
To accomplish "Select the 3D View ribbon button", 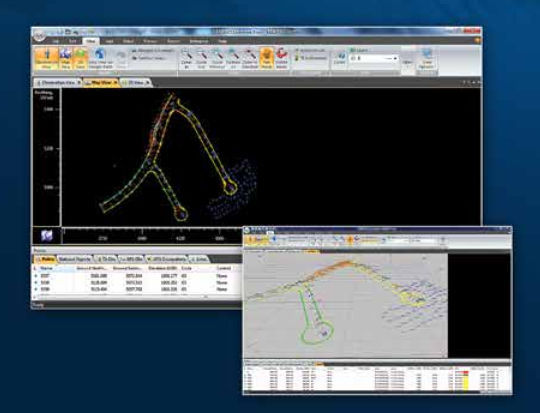I will 80,59.
